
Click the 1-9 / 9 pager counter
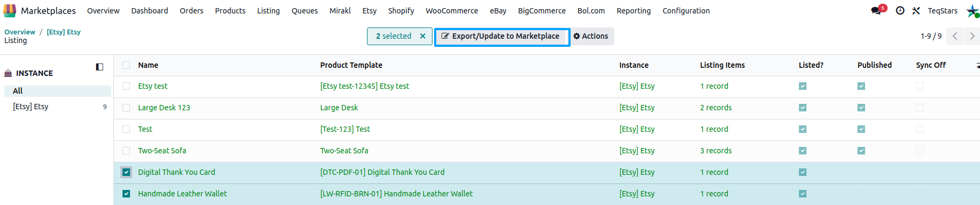pyautogui.click(x=931, y=36)
